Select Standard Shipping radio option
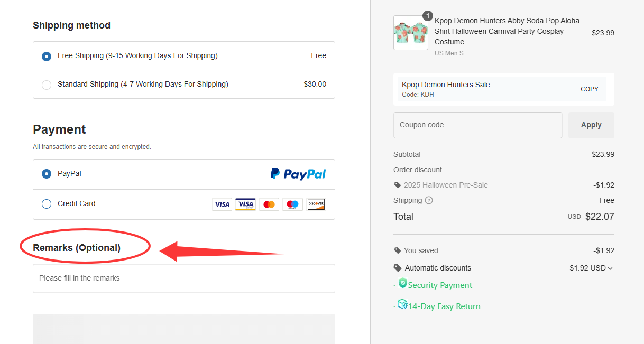The height and width of the screenshot is (344, 644). pos(47,85)
